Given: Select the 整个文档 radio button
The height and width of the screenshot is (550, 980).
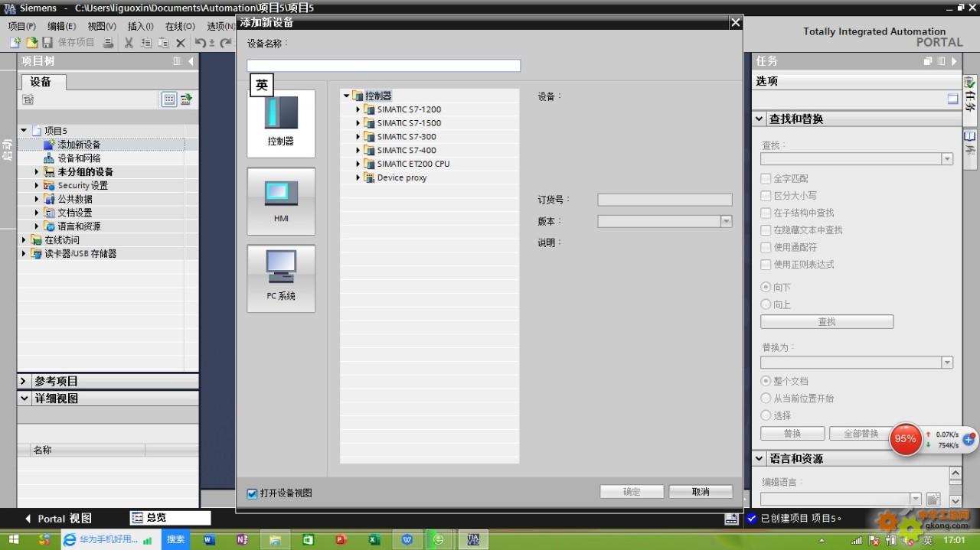Looking at the screenshot, I should (x=766, y=381).
